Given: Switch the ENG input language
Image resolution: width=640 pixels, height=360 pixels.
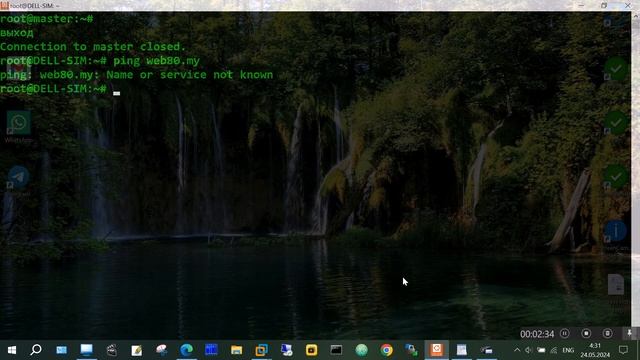Looking at the screenshot, I should (x=568, y=350).
